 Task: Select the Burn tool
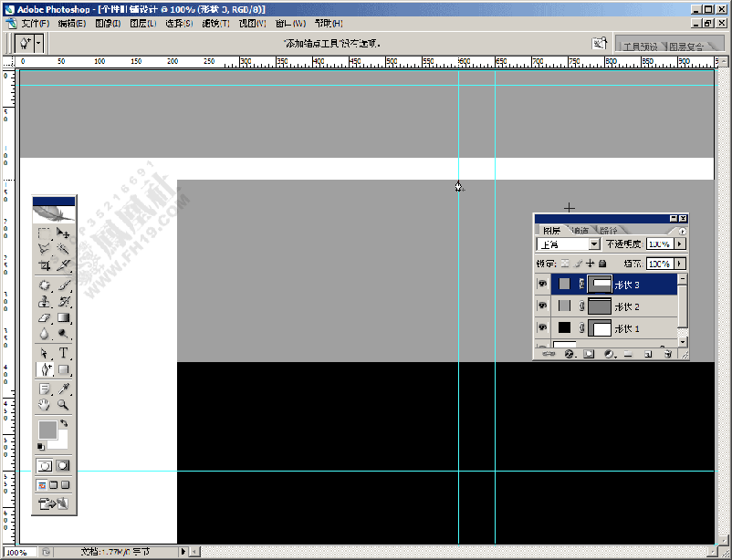tap(63, 334)
